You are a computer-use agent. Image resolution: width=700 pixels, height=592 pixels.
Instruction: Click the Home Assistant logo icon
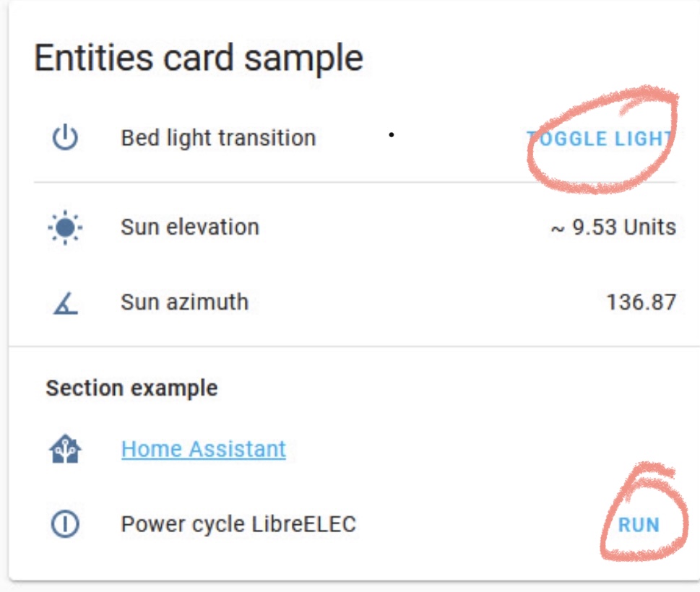coord(66,447)
